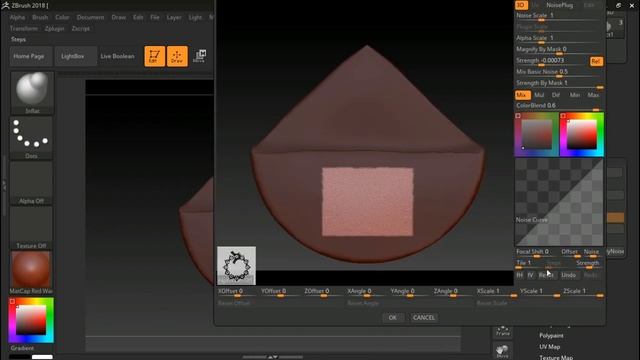Select the Max blend mode
The image size is (640, 360).
coord(593,95)
